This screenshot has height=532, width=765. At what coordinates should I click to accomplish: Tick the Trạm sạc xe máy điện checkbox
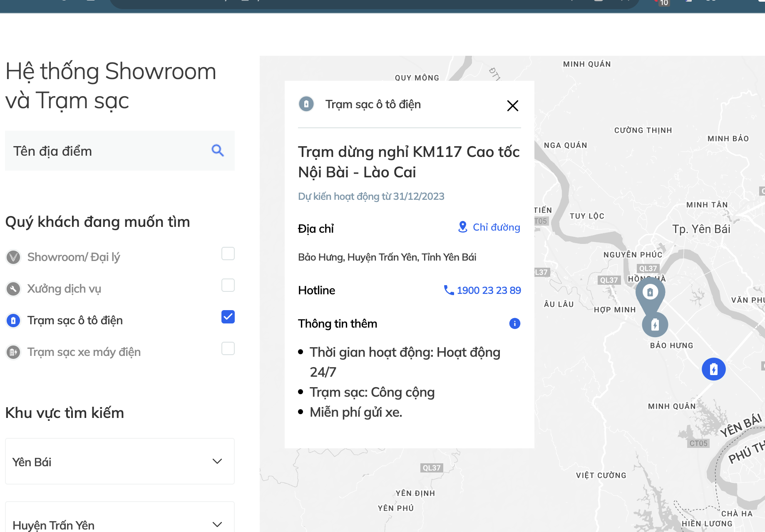pos(228,348)
